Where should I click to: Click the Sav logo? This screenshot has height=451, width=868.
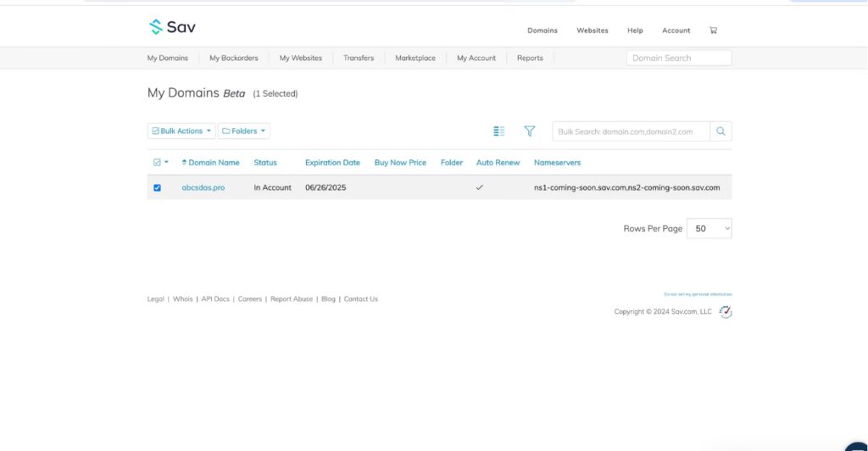click(172, 27)
